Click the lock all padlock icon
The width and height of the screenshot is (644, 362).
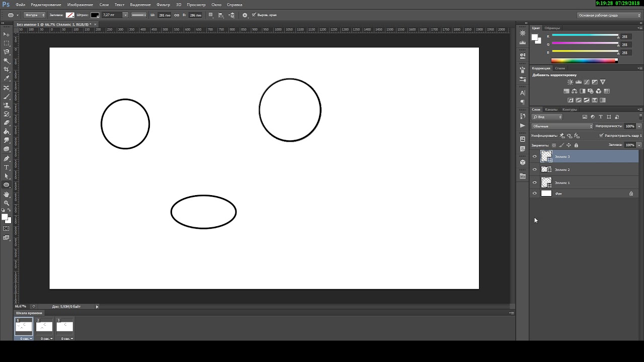pyautogui.click(x=576, y=145)
